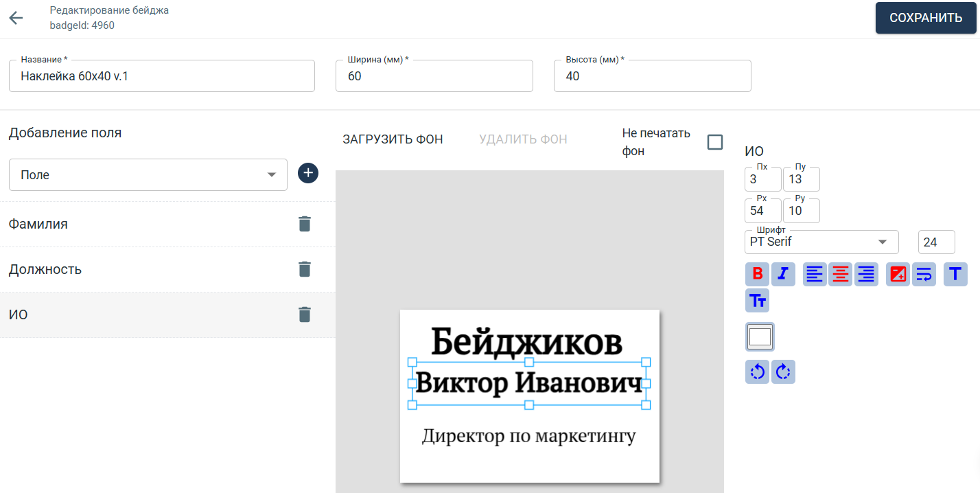The image size is (980, 493).
Task: Delete the Должность field with trash icon
Action: 305,269
